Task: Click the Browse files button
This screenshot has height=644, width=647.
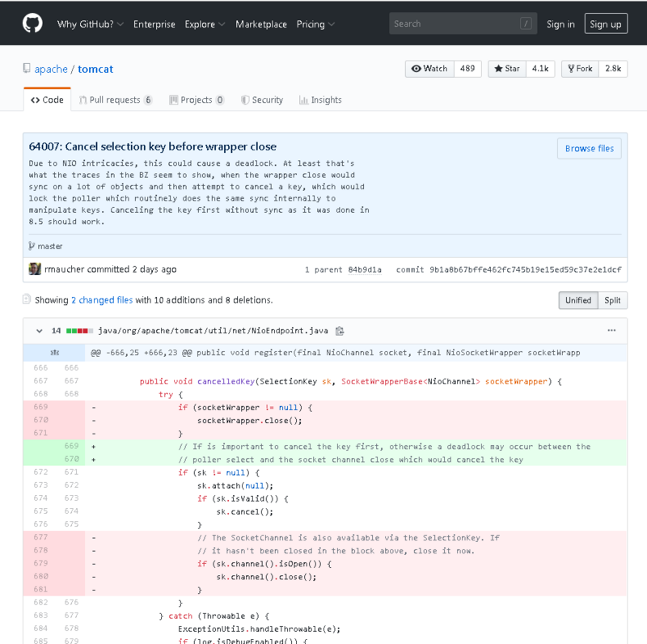Action: [x=589, y=148]
